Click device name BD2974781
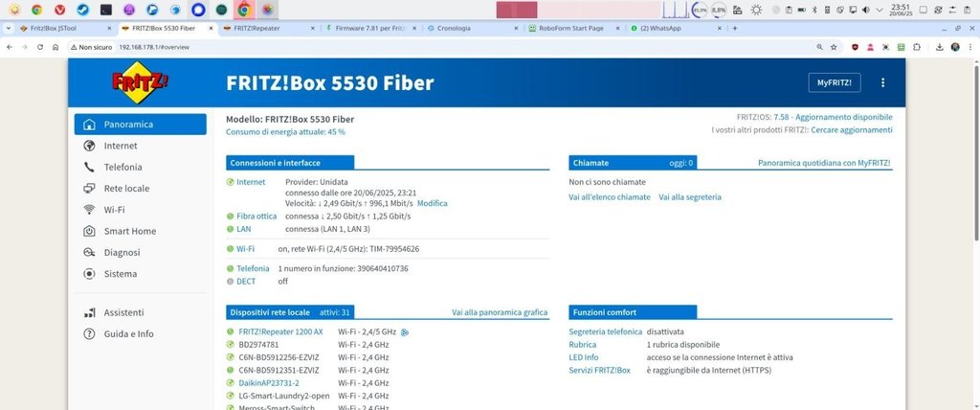980x410 pixels. (258, 345)
